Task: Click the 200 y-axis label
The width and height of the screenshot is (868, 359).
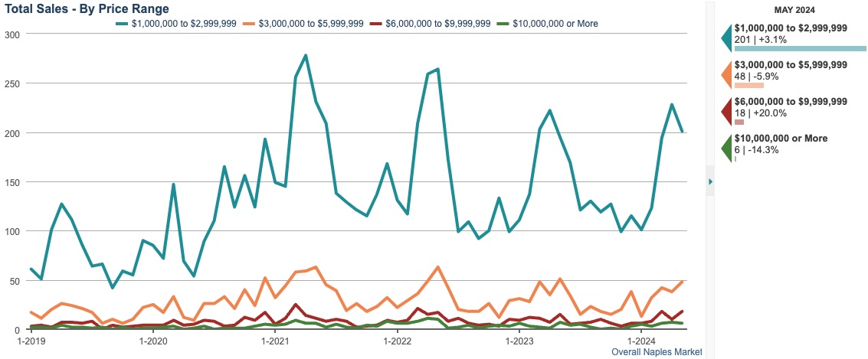Action: 11,132
